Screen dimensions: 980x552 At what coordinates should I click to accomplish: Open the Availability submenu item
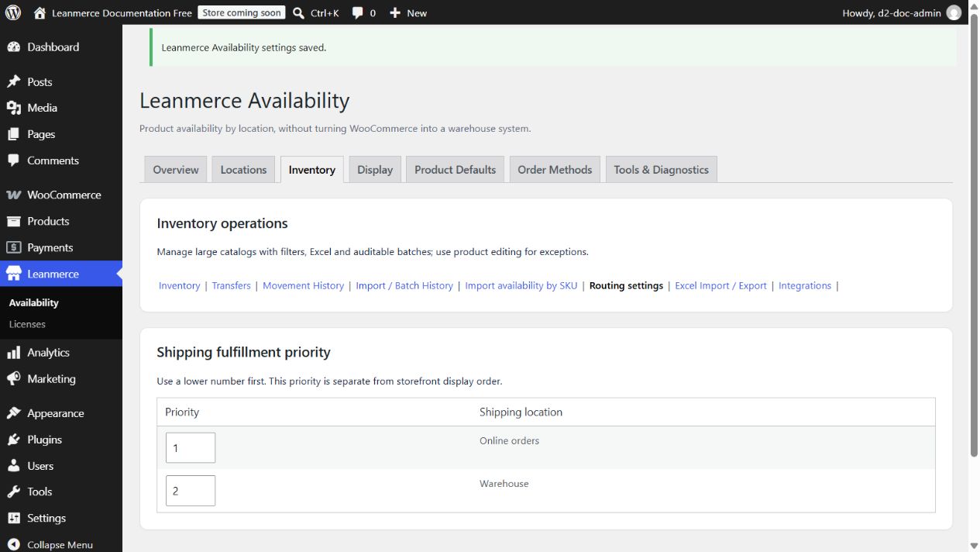click(34, 302)
